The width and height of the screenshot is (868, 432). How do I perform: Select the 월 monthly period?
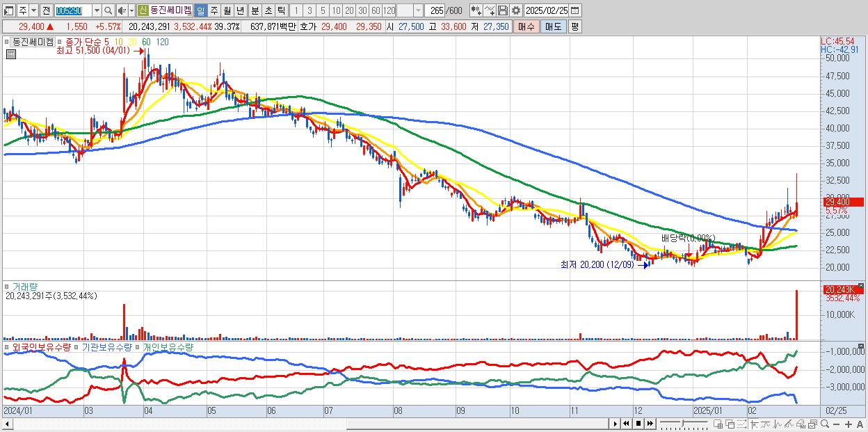[227, 10]
